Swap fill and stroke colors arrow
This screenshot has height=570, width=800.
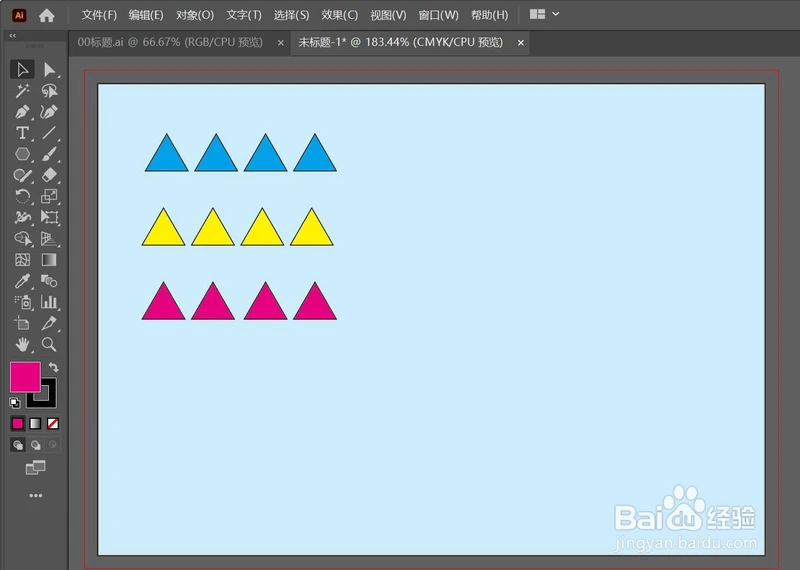[53, 367]
